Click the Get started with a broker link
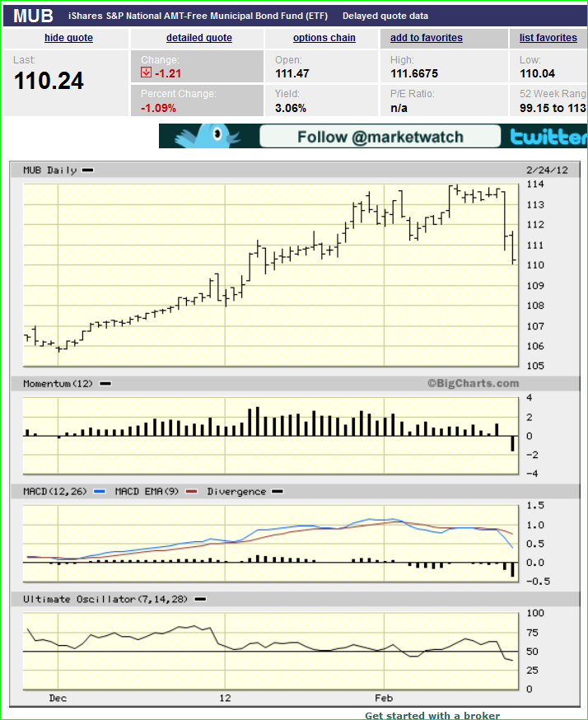The width and height of the screenshot is (588, 720). [432, 715]
